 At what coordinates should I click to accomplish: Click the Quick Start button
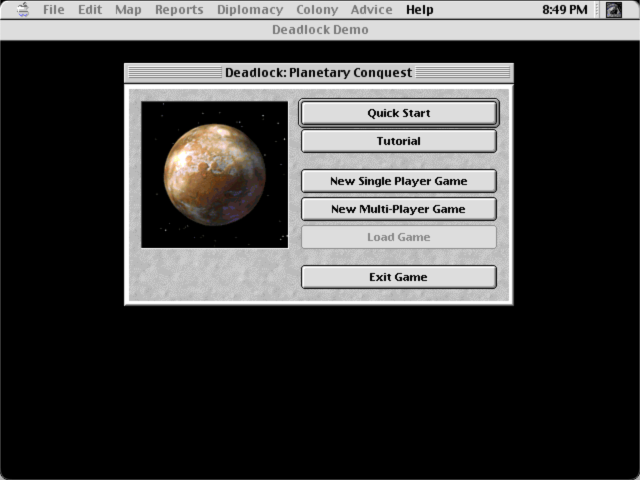click(x=399, y=113)
